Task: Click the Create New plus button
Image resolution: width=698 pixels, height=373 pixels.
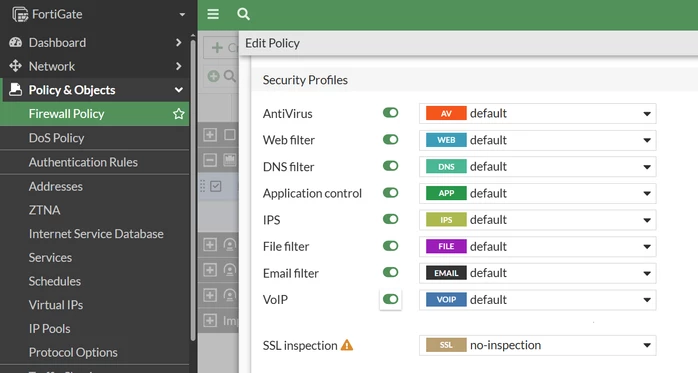Action: click(x=221, y=48)
